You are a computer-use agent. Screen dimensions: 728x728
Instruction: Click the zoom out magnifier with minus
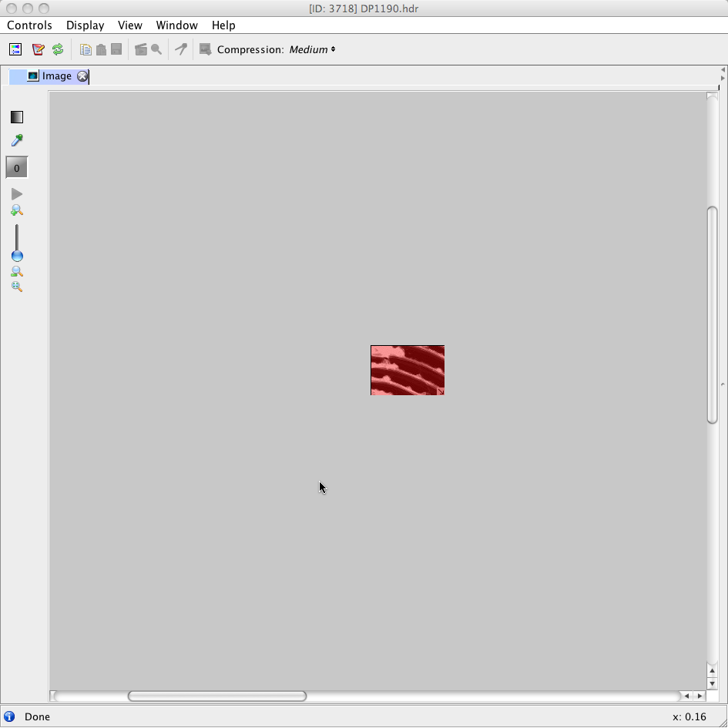click(x=17, y=272)
